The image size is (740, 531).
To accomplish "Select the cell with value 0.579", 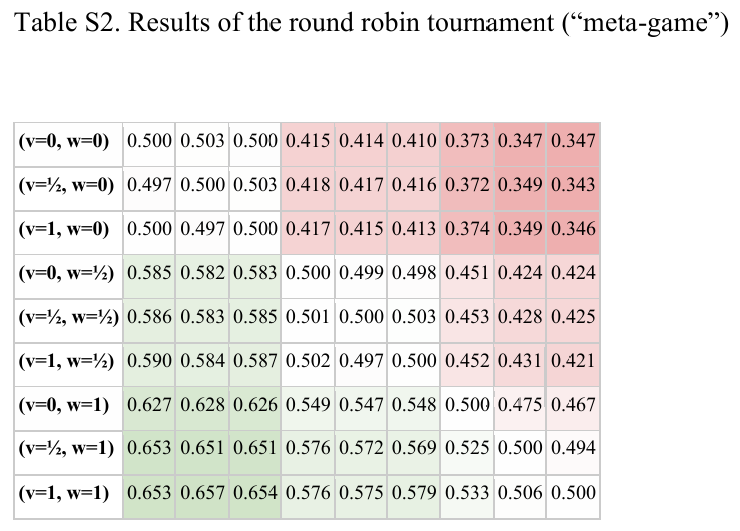I will [x=414, y=493].
